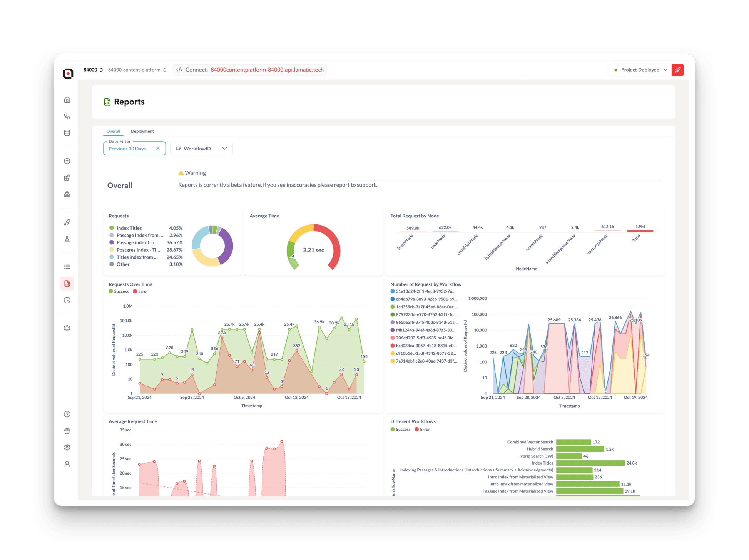Click the 8799230d-e970 workflow legend entry
The height and width of the screenshot is (560, 749).
[x=424, y=314]
